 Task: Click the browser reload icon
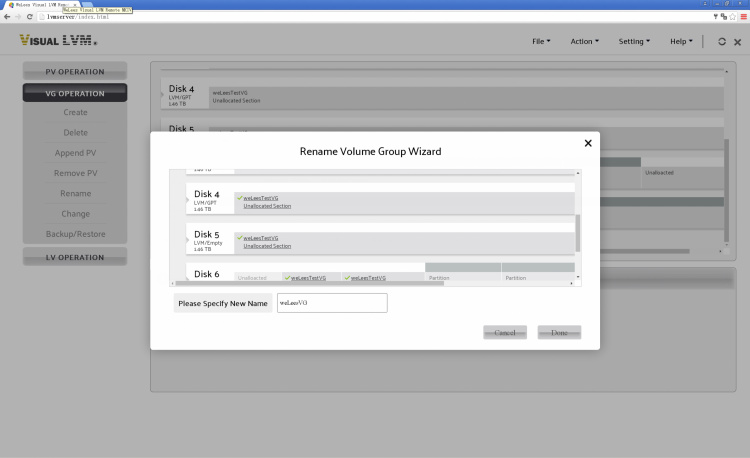[29, 17]
